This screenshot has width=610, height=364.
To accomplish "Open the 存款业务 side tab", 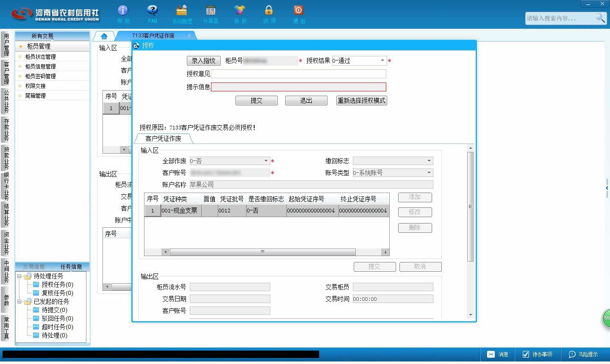I will tap(6, 130).
